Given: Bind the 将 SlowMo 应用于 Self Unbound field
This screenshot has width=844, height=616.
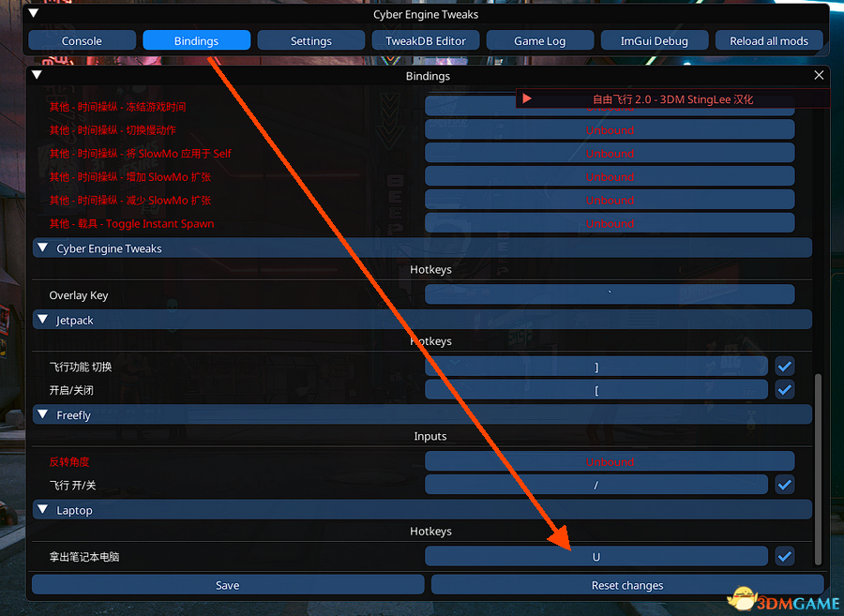Looking at the screenshot, I should coord(610,153).
